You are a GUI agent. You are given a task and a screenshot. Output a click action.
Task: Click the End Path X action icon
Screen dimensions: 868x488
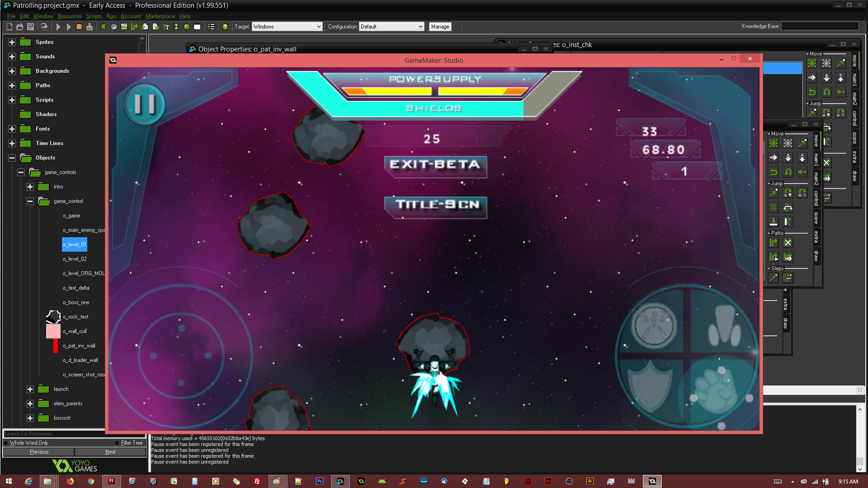click(x=788, y=242)
